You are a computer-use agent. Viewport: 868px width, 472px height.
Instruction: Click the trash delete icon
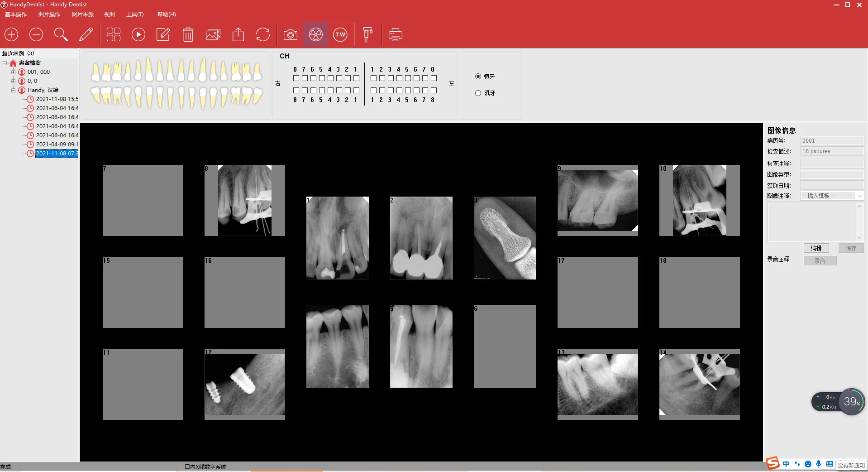tap(188, 34)
